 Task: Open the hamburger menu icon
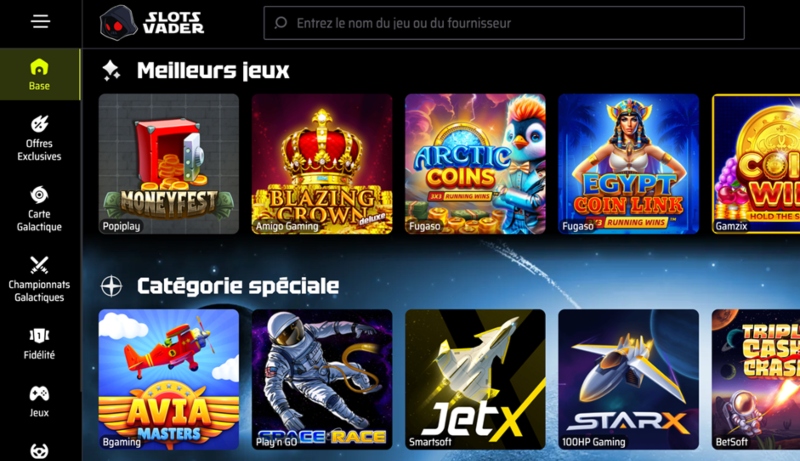point(40,21)
